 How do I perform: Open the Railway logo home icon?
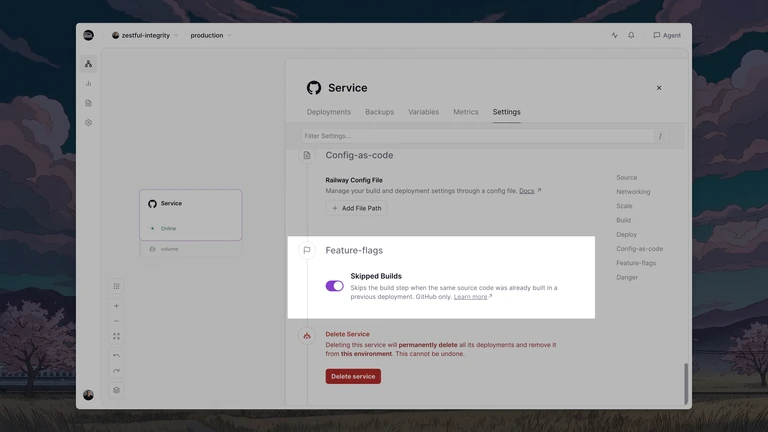tap(88, 35)
